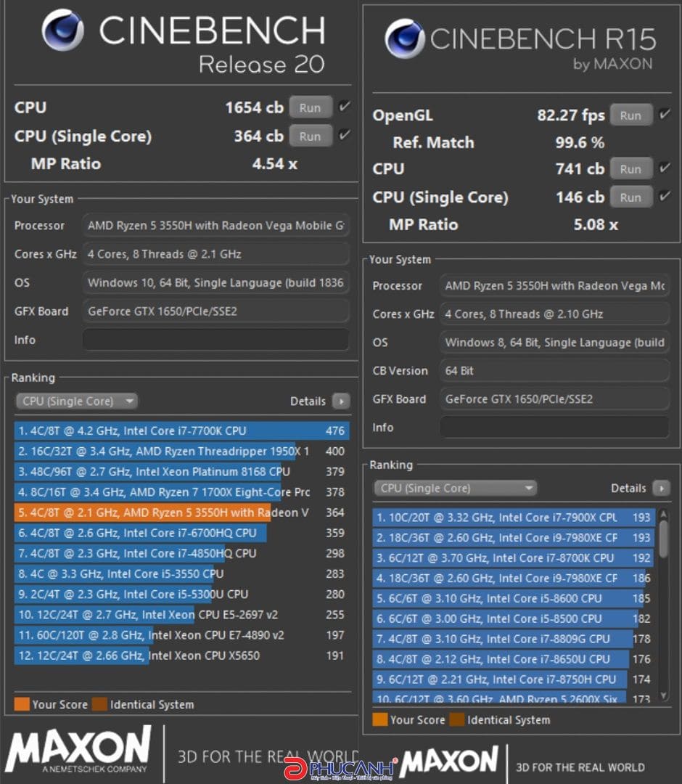Select R15 ranking row Core i7-8750H
The image size is (682, 784).
coord(514,679)
